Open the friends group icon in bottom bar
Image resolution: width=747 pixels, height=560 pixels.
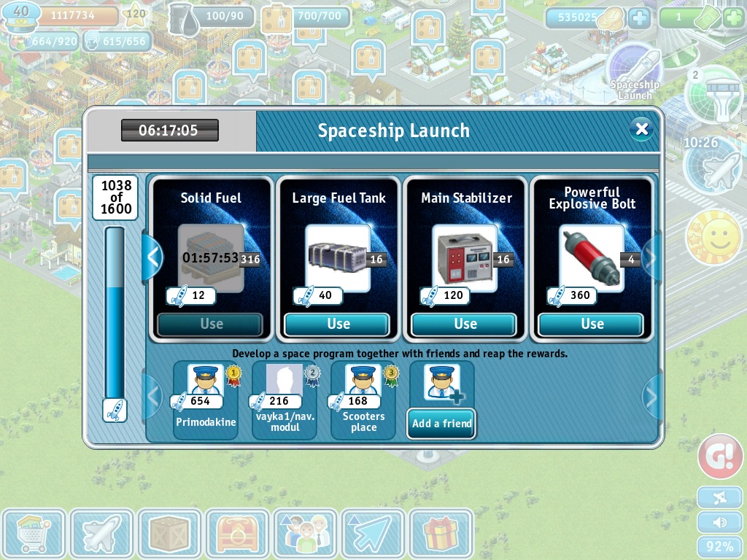(x=305, y=533)
